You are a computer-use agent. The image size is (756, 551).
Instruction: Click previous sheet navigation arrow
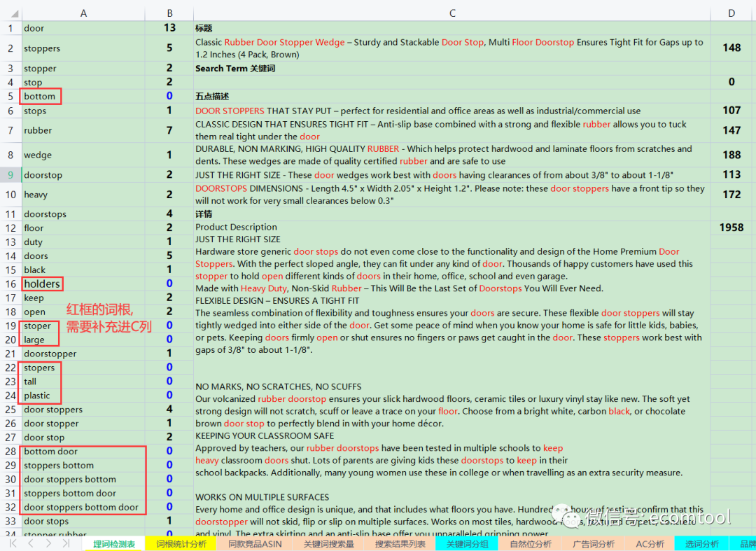pyautogui.click(x=31, y=543)
